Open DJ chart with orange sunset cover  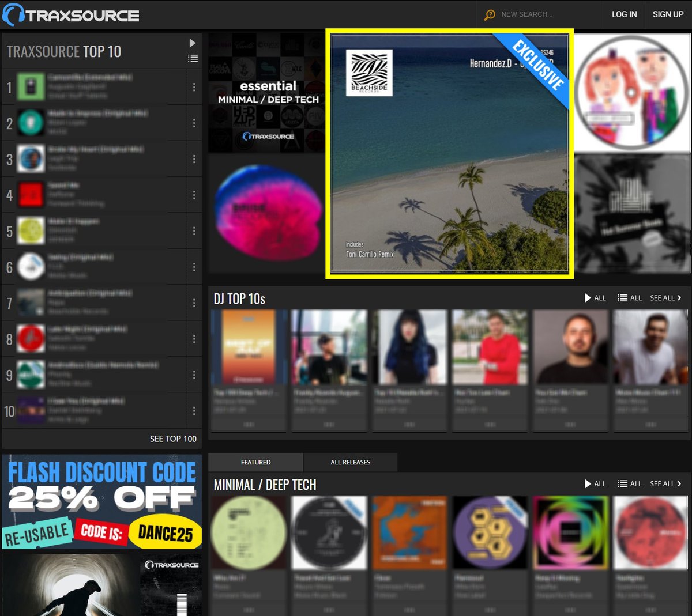coord(249,347)
